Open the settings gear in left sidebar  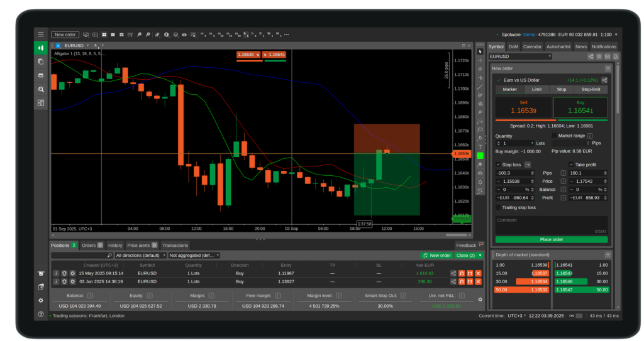(41, 300)
